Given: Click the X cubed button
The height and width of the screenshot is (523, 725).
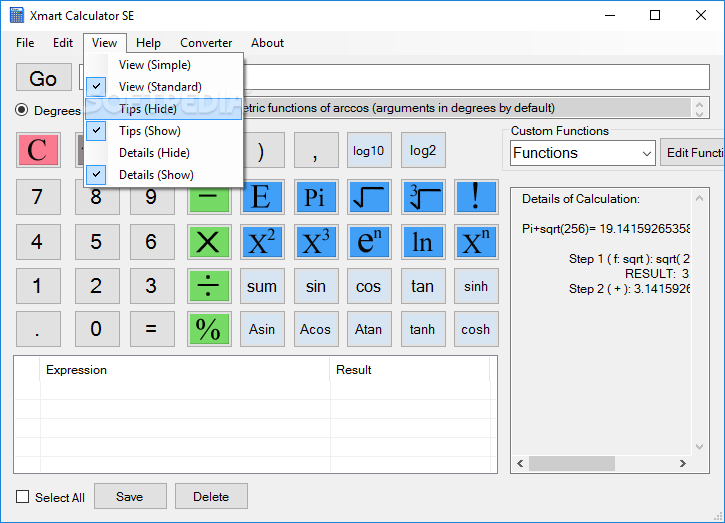Looking at the screenshot, I should pos(316,242).
